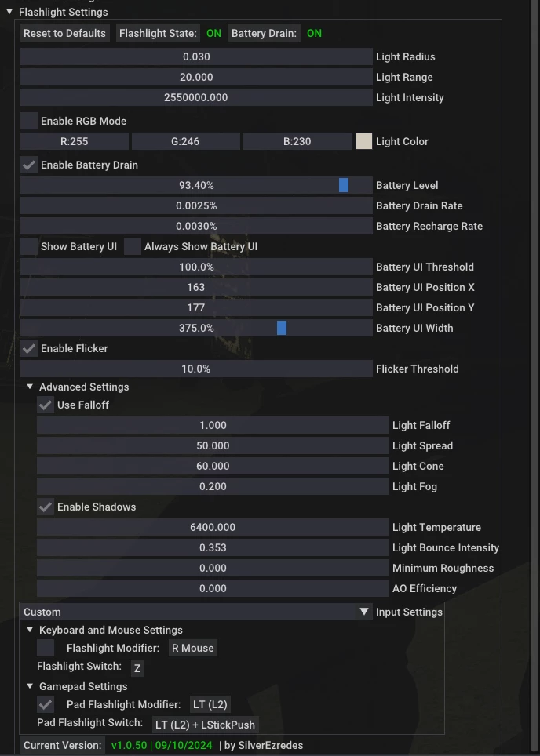
Task: Collapse the Gamepad Settings section
Action: pos(30,686)
